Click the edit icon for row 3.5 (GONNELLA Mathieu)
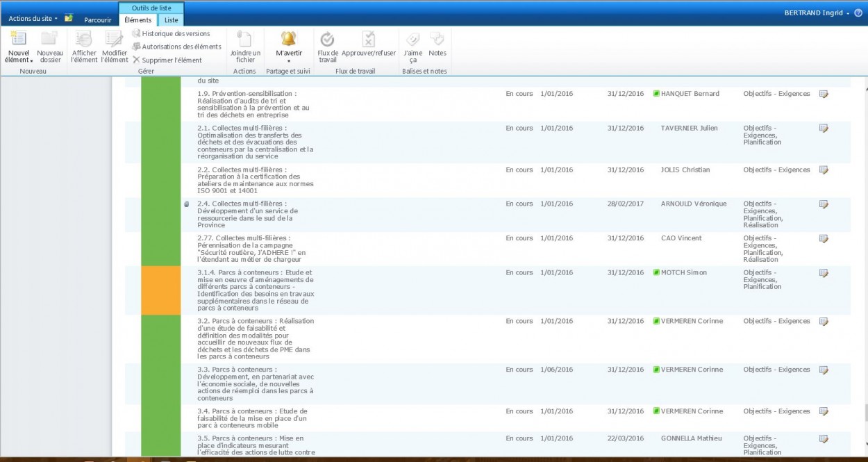 pos(824,439)
